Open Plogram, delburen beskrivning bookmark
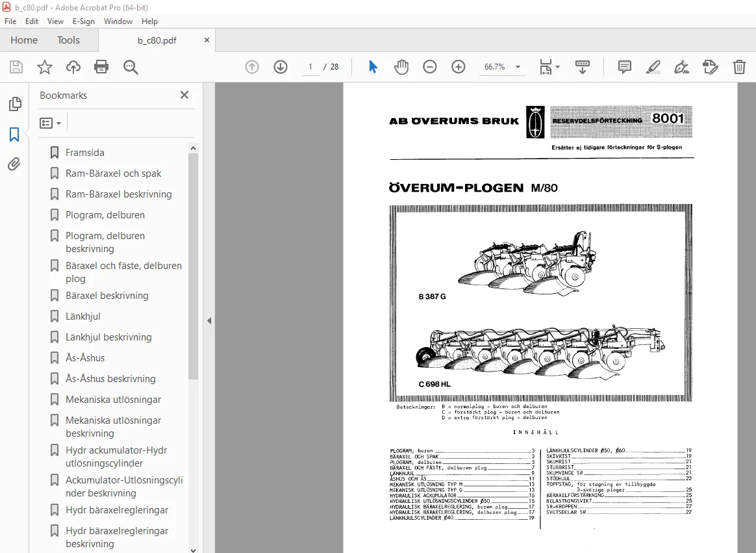The width and height of the screenshot is (756, 553). coord(105,242)
